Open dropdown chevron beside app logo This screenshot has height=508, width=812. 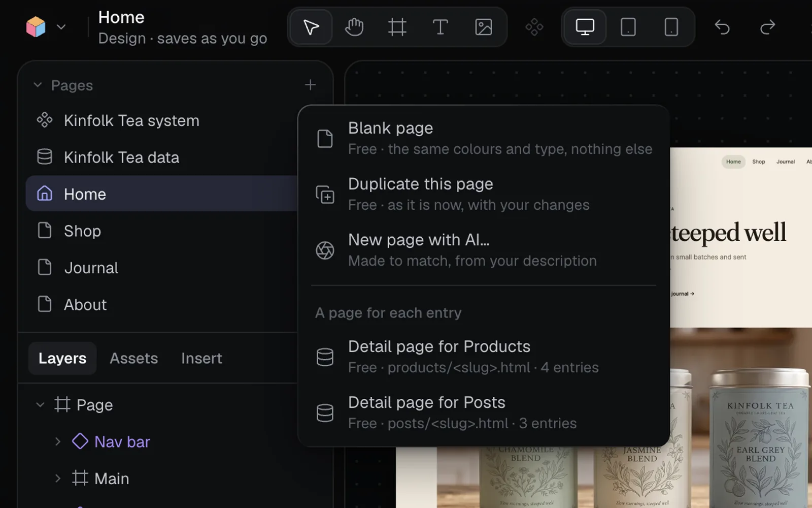(61, 27)
